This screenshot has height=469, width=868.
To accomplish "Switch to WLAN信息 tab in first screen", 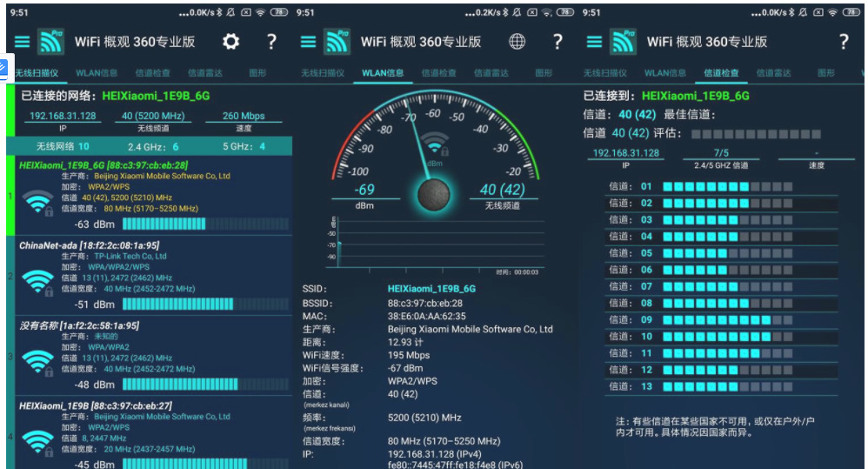I will (x=97, y=73).
